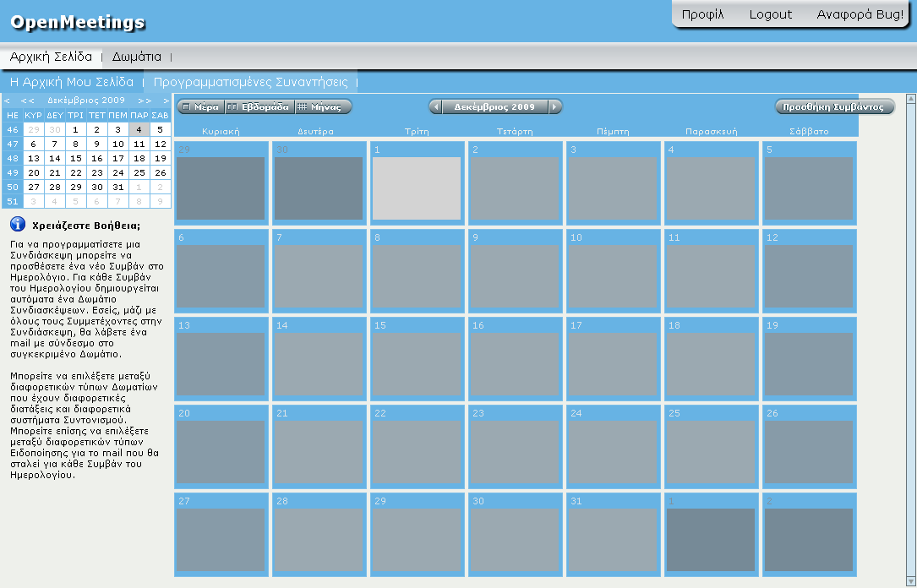The height and width of the screenshot is (588, 917).
Task: Select Προγραμματισμένες Συναντήσεις subtab
Action: tap(250, 83)
